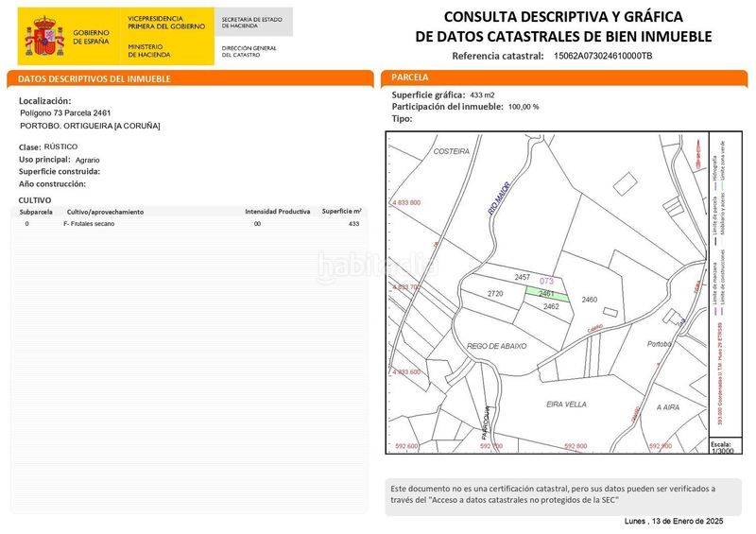
Task: Click the 4.833.800 coordinate label
Action: click(406, 202)
